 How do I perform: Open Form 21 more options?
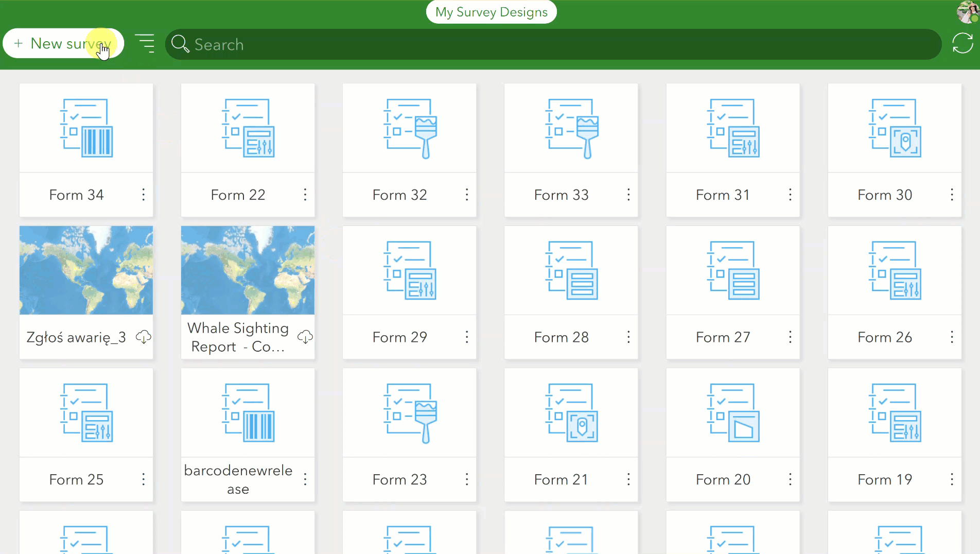tap(628, 479)
